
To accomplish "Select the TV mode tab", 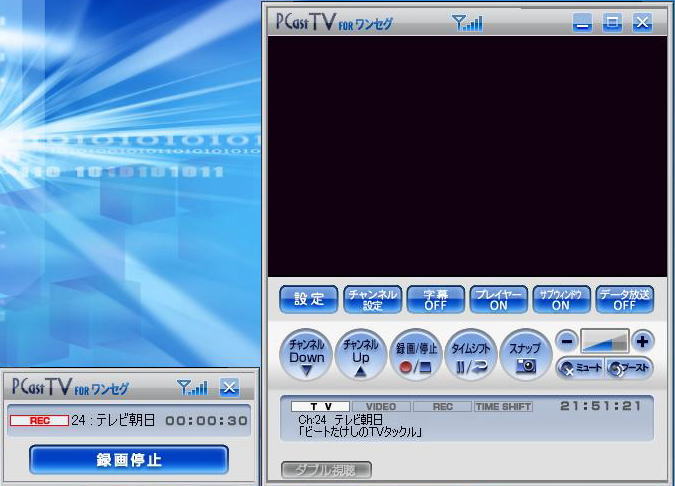I will click(321, 406).
